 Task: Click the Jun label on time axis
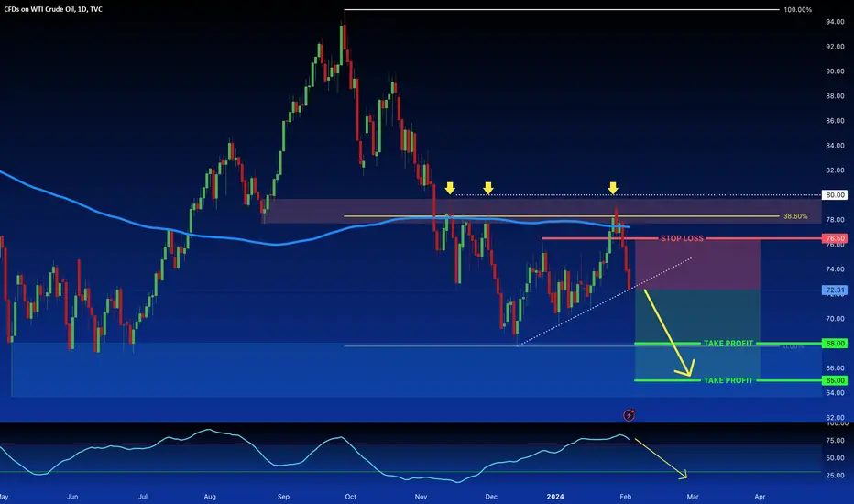pos(72,497)
